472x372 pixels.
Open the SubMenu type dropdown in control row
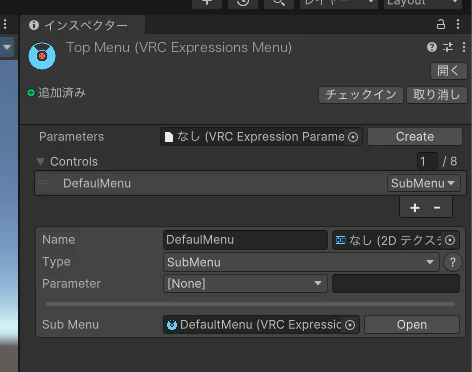click(x=423, y=183)
